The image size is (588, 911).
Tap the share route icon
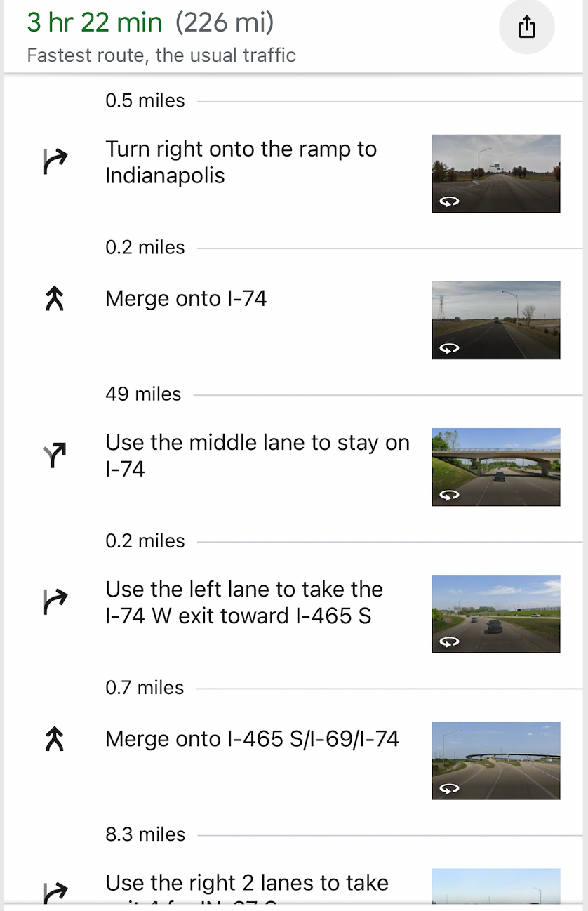[x=526, y=27]
